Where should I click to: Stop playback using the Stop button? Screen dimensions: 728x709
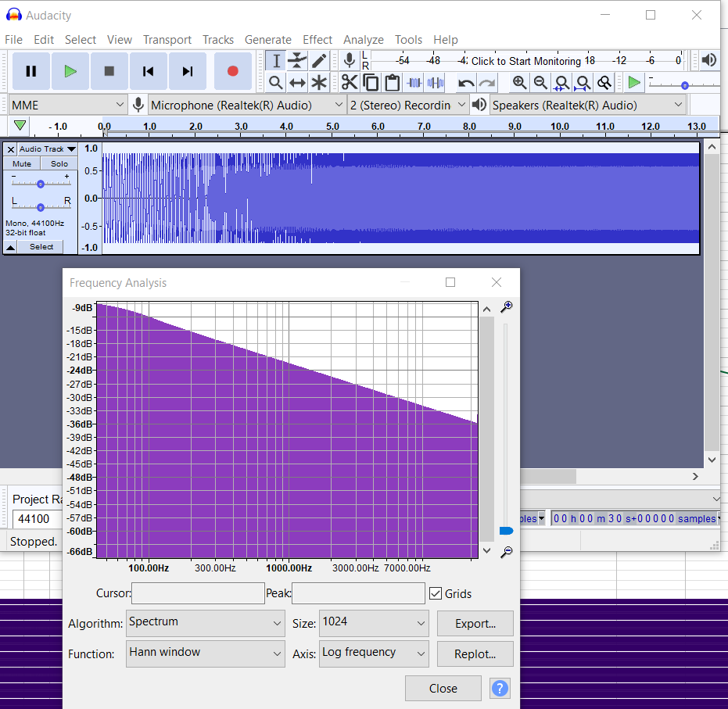[109, 71]
